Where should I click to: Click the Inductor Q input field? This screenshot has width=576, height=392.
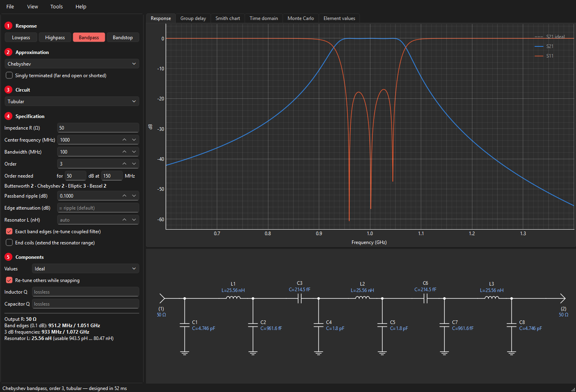click(86, 292)
